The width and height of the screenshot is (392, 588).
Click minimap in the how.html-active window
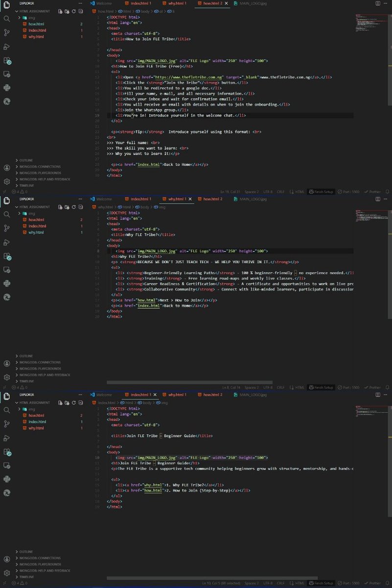coord(372,22)
